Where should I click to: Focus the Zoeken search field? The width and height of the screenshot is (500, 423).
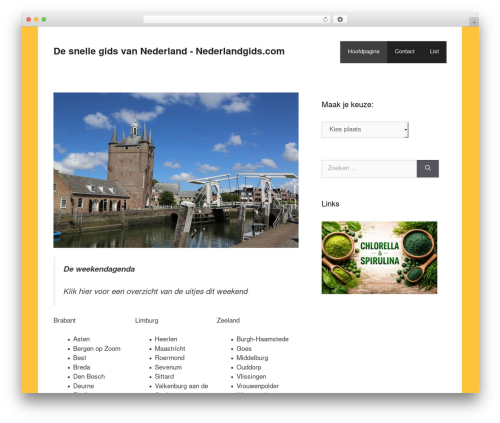click(x=369, y=168)
